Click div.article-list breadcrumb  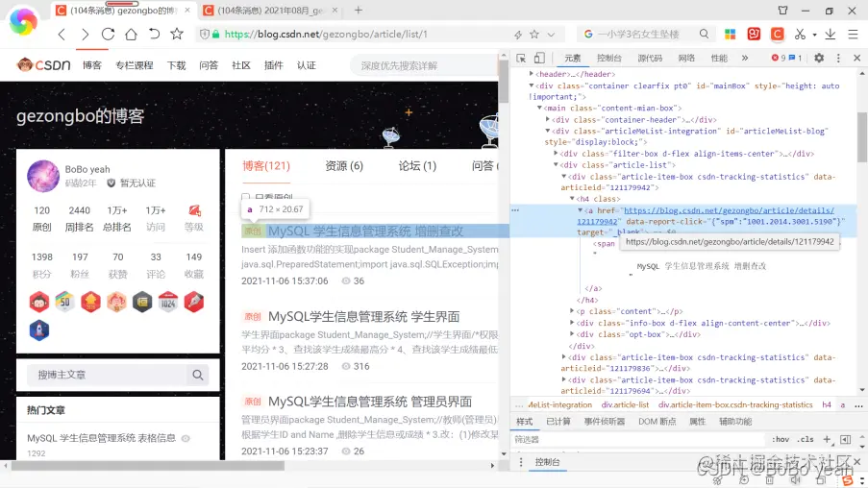tap(625, 405)
